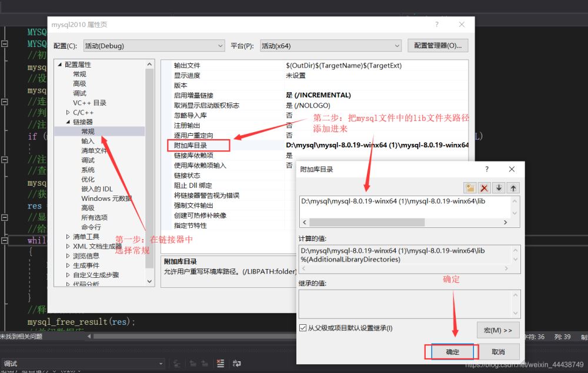Click the word wrap icon in debug toolbar

(x=237, y=363)
